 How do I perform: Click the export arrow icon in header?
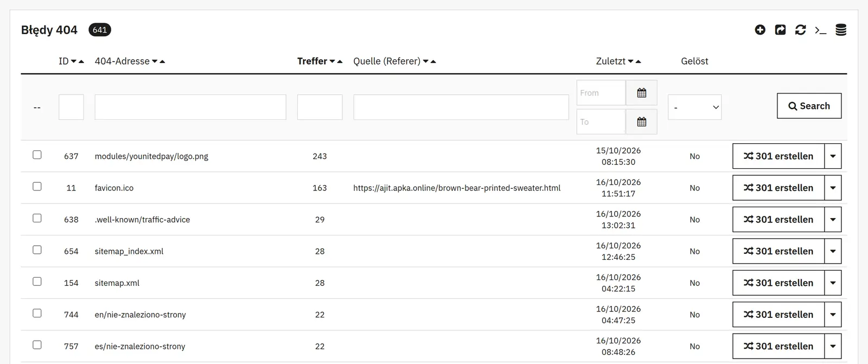point(780,30)
